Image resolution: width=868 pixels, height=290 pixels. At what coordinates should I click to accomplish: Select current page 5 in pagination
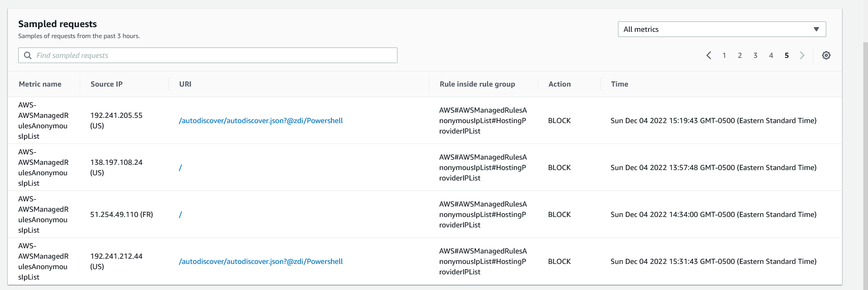click(787, 55)
